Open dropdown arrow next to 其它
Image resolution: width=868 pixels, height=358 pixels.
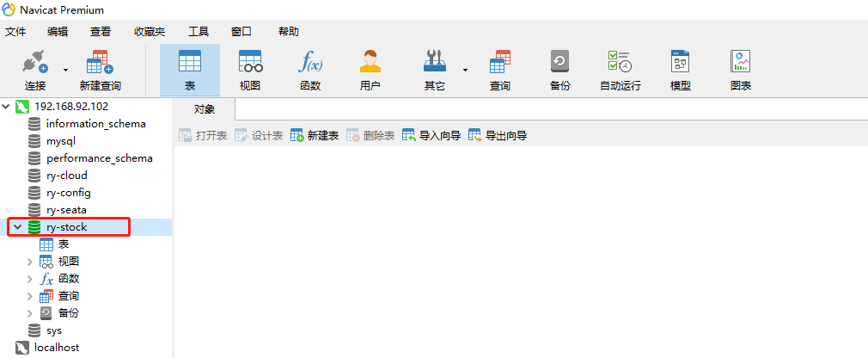(465, 70)
